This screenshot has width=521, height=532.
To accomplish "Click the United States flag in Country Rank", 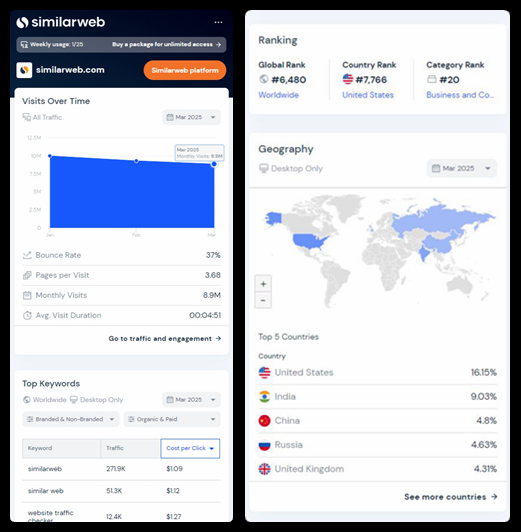I will coord(348,79).
